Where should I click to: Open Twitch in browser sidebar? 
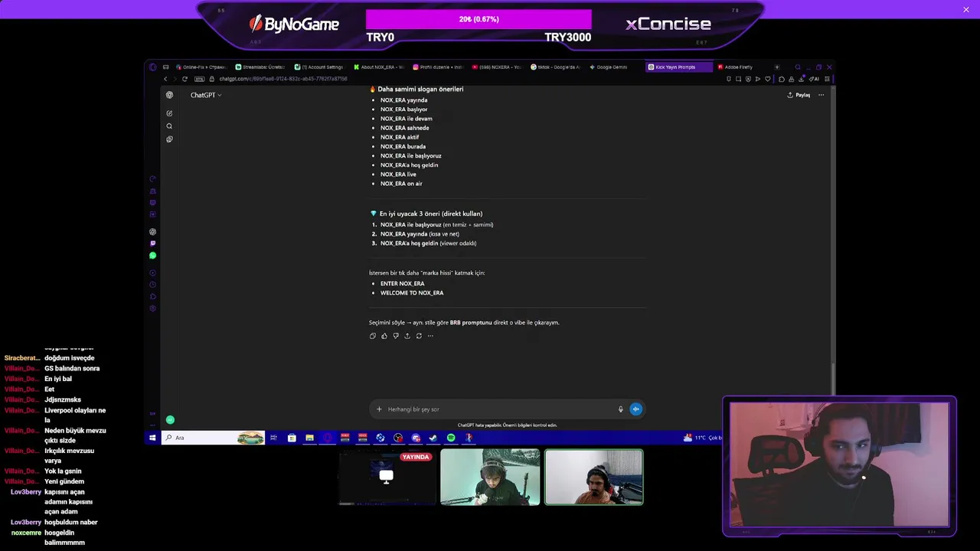coord(153,243)
